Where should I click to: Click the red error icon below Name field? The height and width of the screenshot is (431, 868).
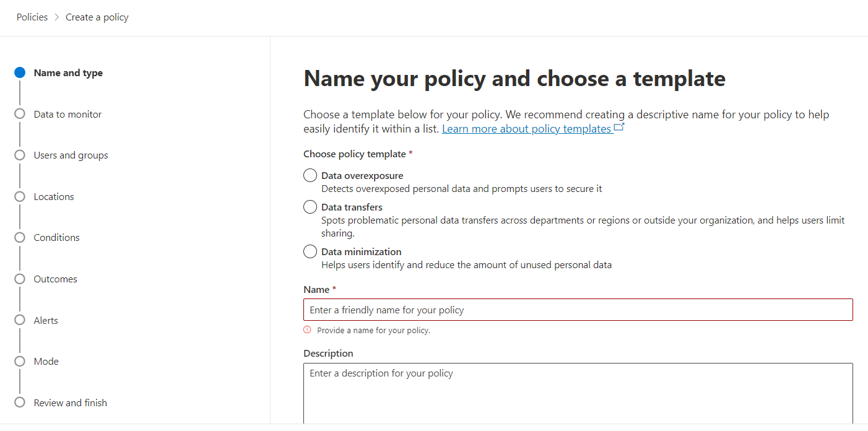[308, 330]
